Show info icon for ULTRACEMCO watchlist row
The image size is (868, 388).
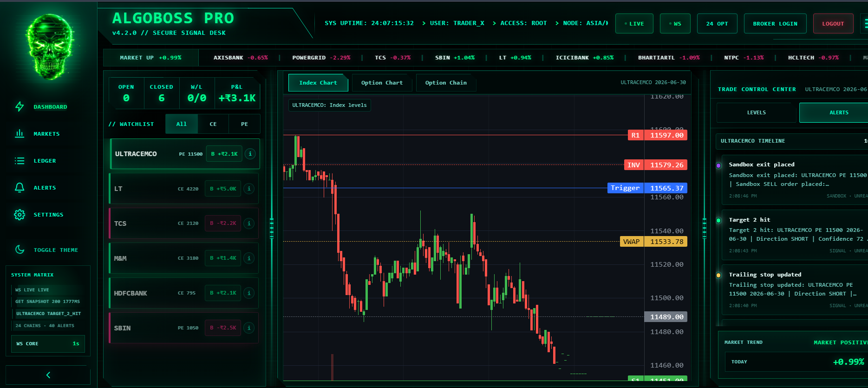point(250,154)
